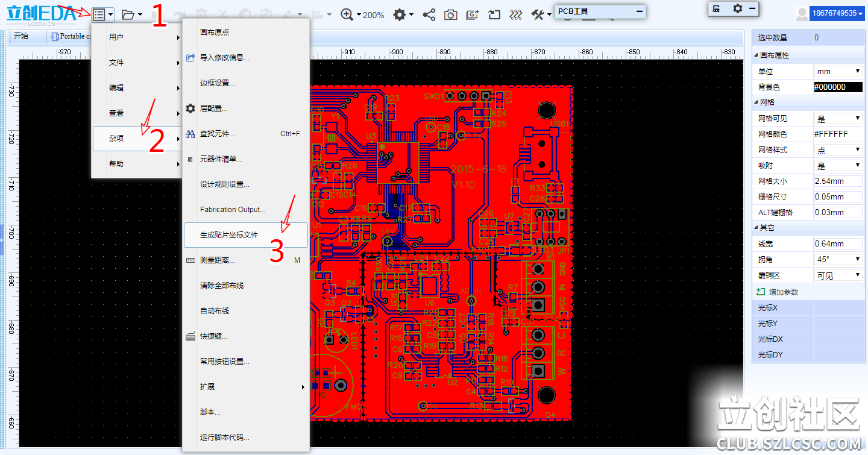
Task: Click the 栅格尺寸 0.05mm field
Action: tap(838, 196)
